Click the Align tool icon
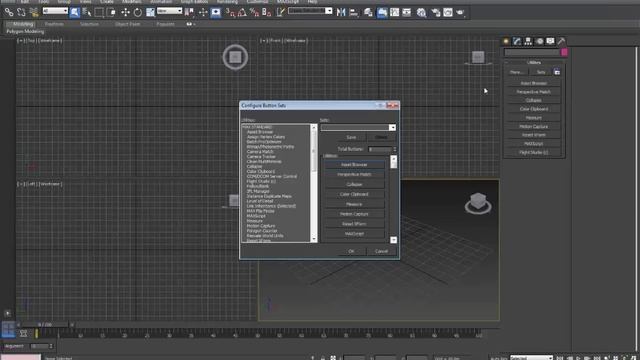This screenshot has height=360, width=640. tap(353, 12)
